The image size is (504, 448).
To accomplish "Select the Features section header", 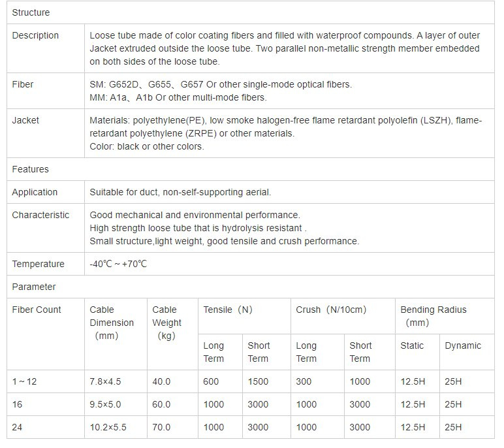I will [x=30, y=169].
